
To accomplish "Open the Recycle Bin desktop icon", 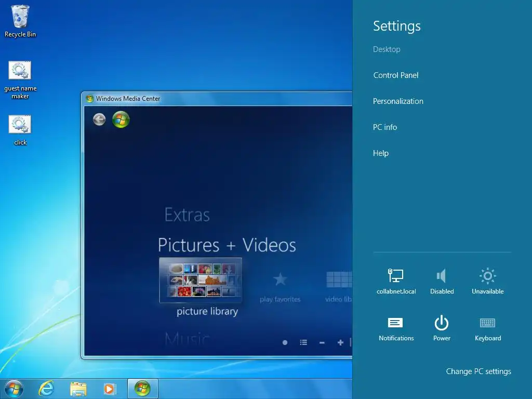I will coord(20,20).
